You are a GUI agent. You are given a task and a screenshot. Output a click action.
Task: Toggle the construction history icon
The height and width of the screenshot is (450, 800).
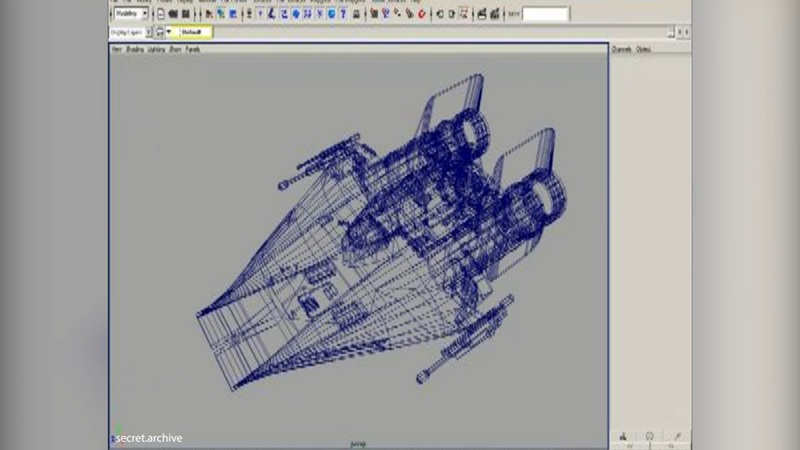pos(464,14)
